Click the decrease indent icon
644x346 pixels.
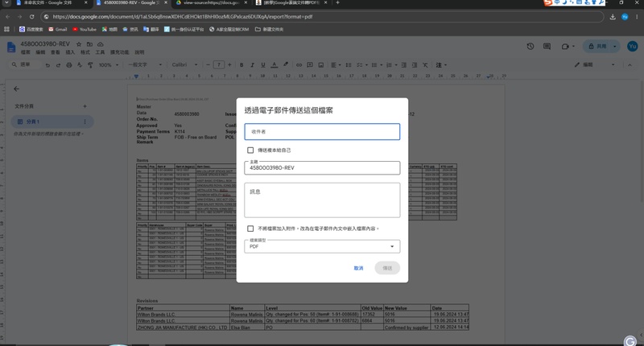click(x=404, y=65)
